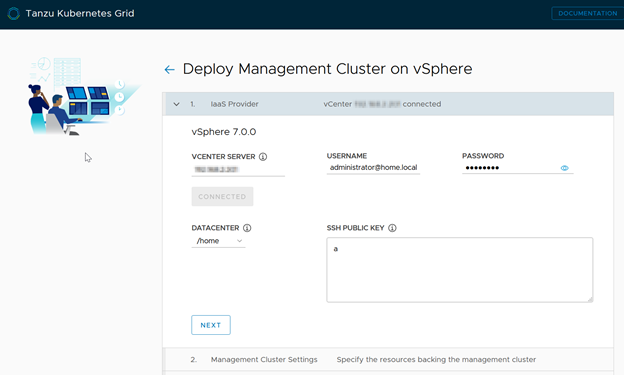Go back using the left arrow icon
This screenshot has width=624, height=375.
tap(170, 70)
